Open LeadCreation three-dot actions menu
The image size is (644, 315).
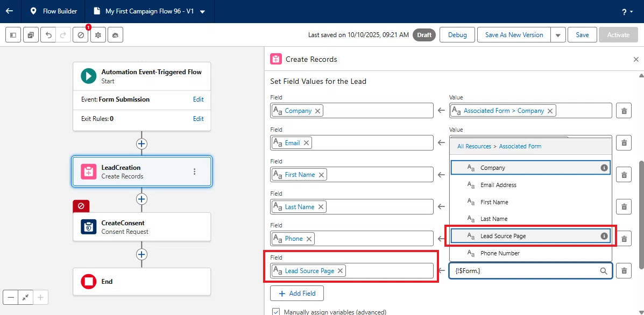click(x=195, y=171)
